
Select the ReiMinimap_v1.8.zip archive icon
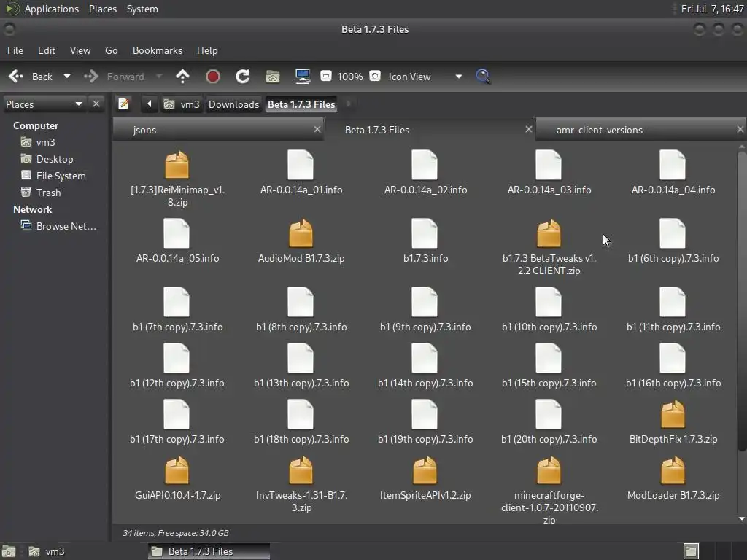177,165
